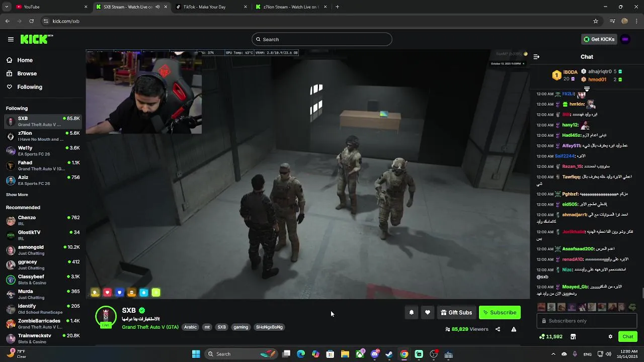
Task: Click the SHoNgxBoNg tag
Action: (x=269, y=327)
